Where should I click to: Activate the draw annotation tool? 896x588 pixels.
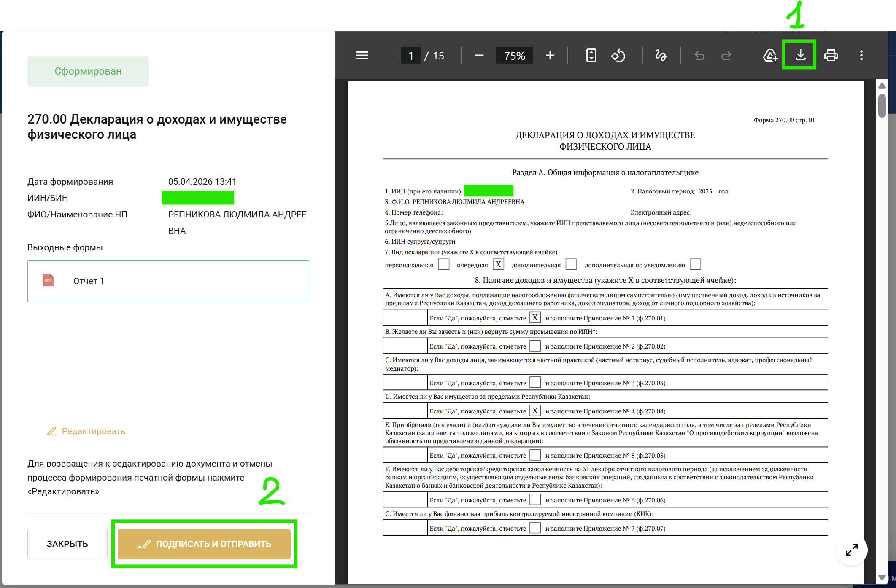coord(661,56)
